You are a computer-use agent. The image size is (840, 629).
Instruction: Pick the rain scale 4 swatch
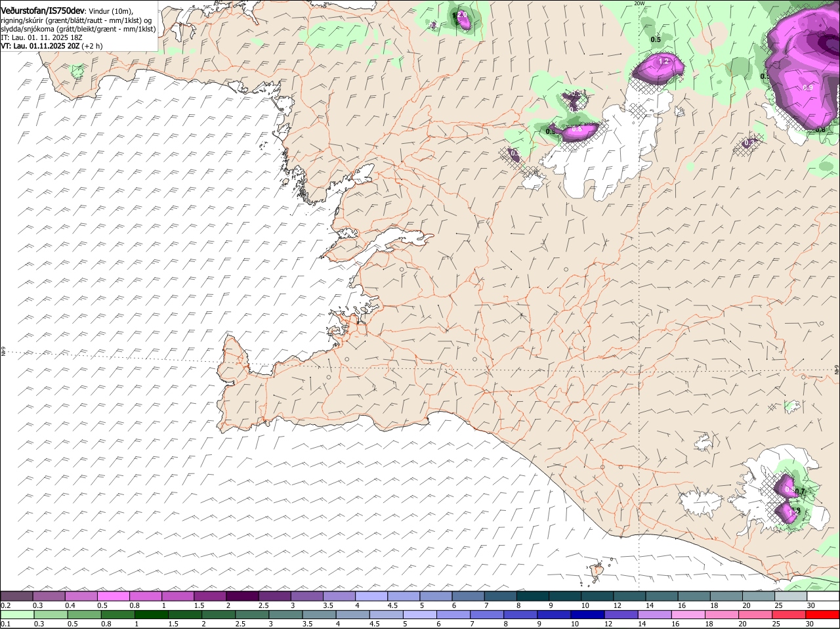(x=352, y=615)
